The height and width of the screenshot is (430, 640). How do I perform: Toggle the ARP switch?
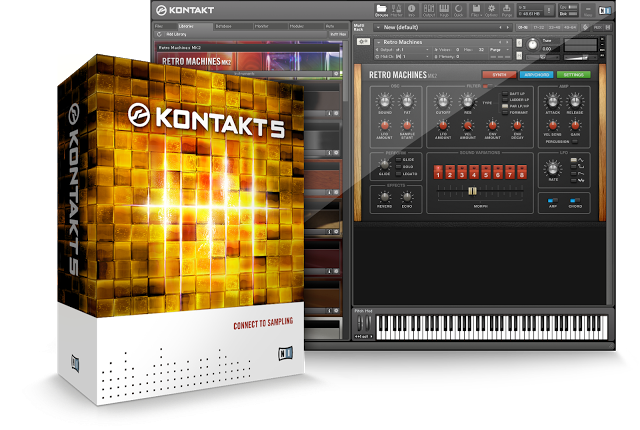tap(553, 200)
